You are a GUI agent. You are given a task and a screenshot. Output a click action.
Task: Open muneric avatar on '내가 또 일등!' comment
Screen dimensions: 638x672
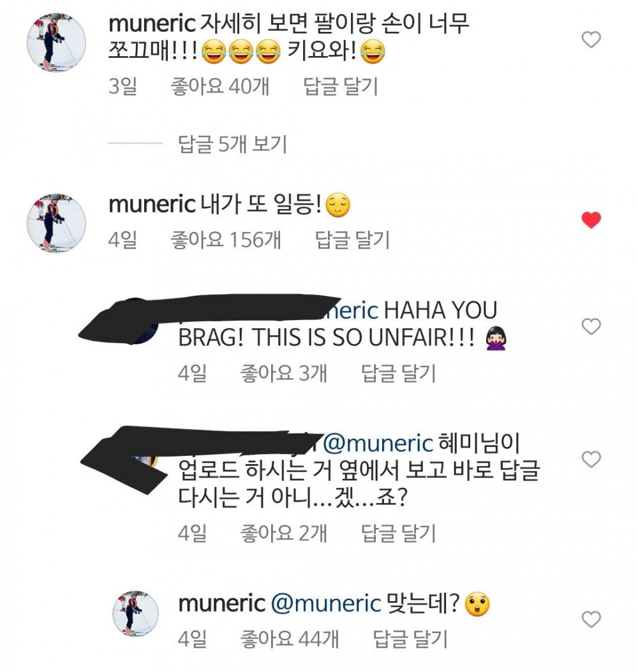point(56,223)
